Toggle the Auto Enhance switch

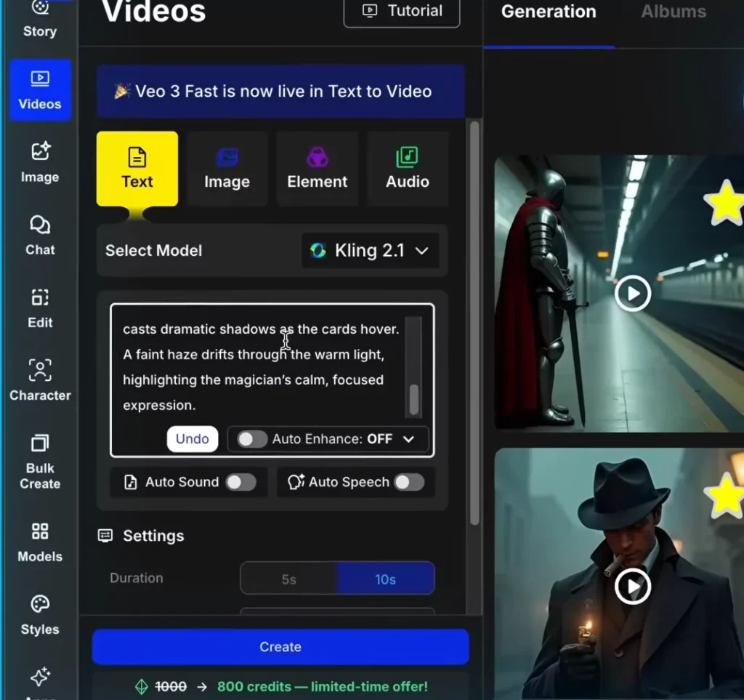pos(253,439)
